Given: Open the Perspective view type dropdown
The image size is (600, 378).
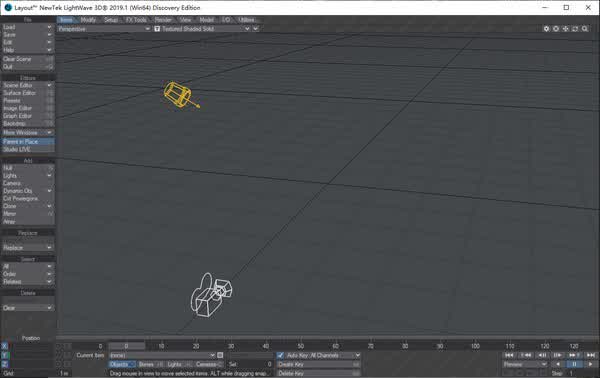Looking at the screenshot, I should (x=104, y=29).
